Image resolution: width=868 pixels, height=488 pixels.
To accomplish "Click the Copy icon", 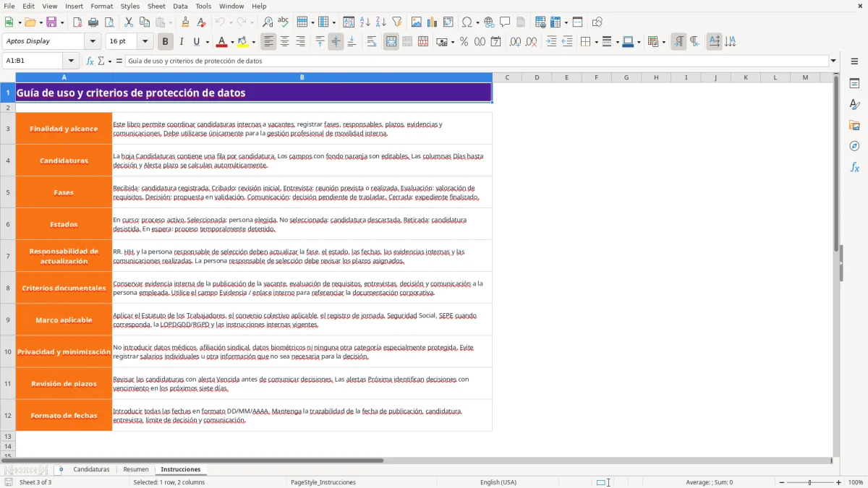I will [x=145, y=22].
